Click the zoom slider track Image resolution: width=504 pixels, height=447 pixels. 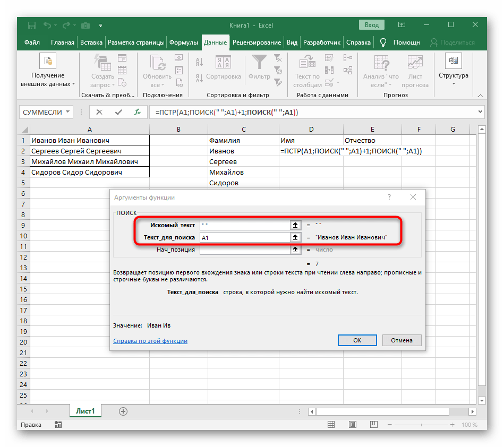click(421, 425)
